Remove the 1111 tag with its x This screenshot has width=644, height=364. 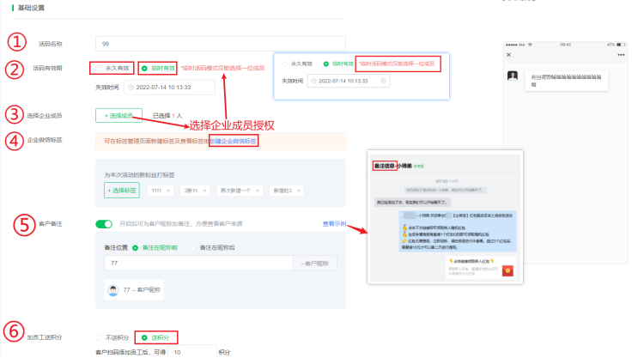point(168,191)
